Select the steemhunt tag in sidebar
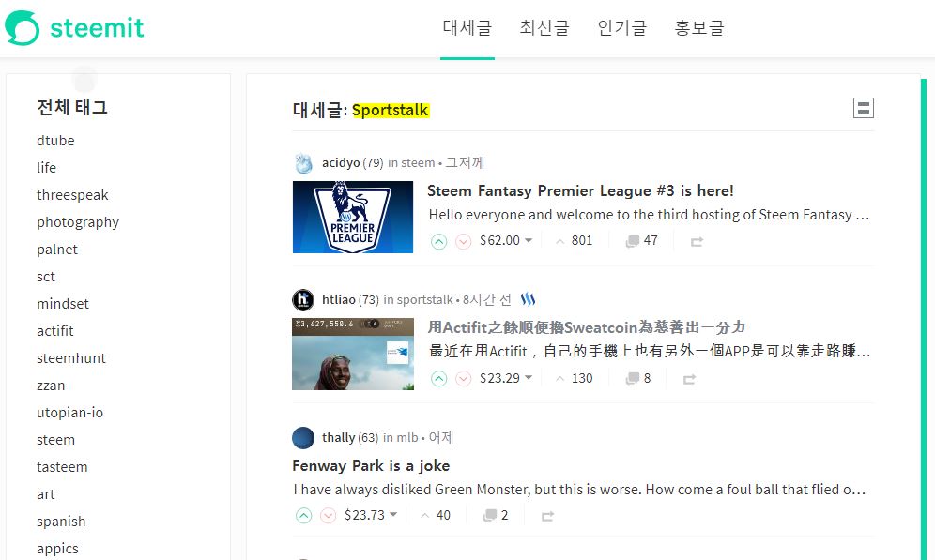 [x=71, y=358]
